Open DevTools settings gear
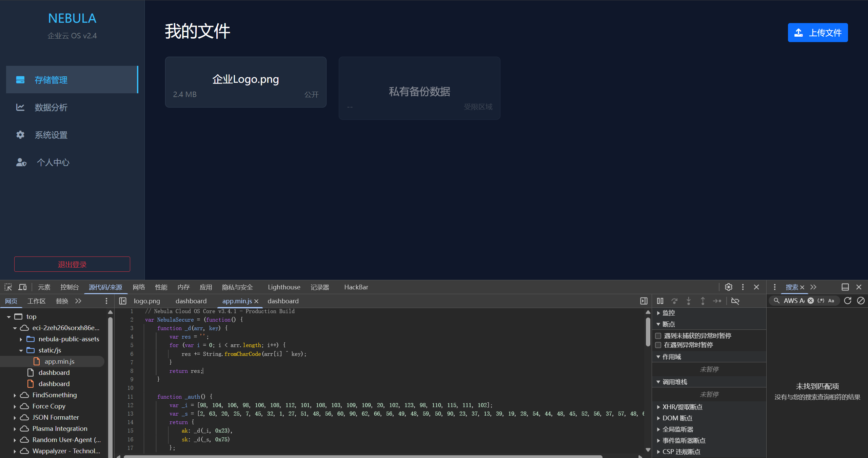The image size is (868, 458). [728, 287]
